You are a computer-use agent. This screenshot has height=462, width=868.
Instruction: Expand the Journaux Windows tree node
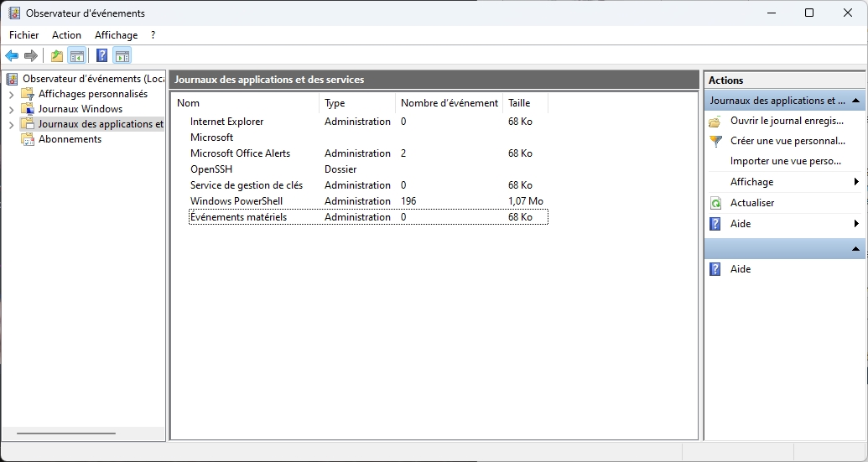click(x=11, y=110)
